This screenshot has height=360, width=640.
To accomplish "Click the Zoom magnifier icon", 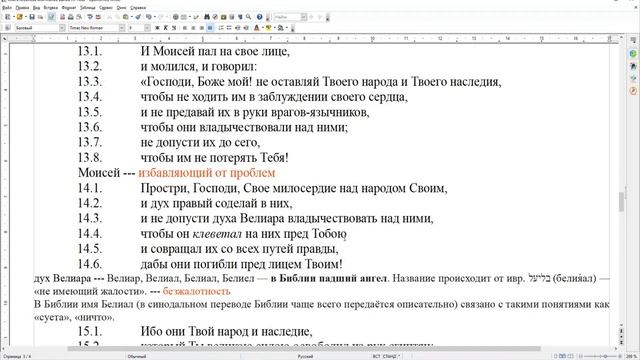I will pyautogui.click(x=248, y=17).
